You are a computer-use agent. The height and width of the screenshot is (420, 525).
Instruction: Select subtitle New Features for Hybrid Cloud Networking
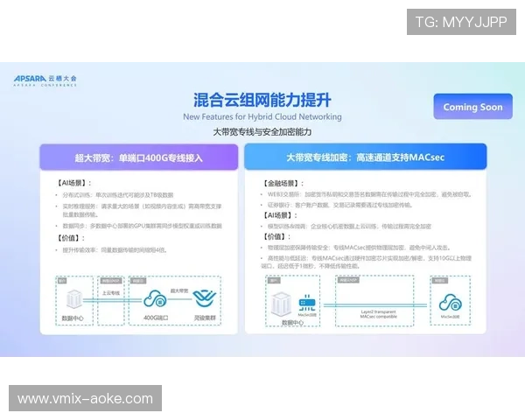(262, 117)
